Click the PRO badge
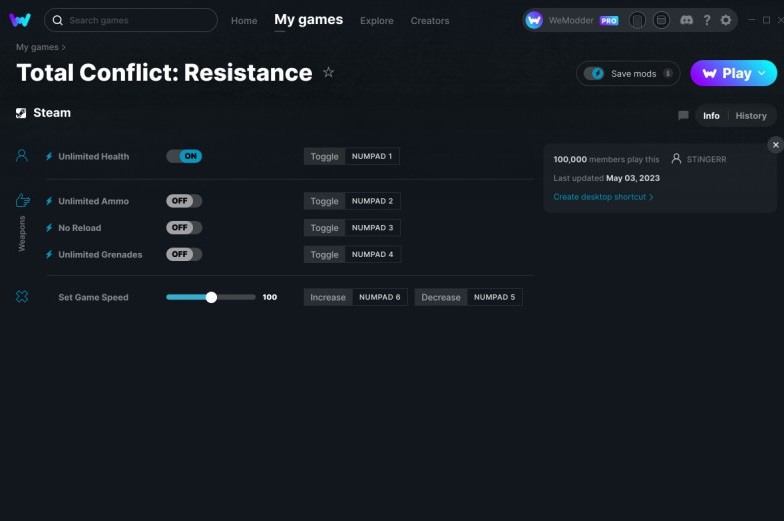This screenshot has height=521, width=784. pos(608,20)
